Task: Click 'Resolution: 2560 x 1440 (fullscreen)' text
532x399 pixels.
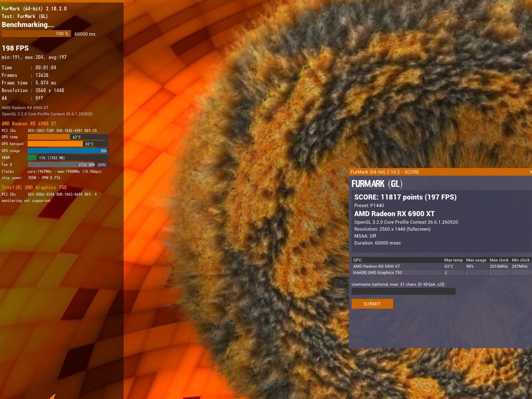Action: pyautogui.click(x=392, y=229)
